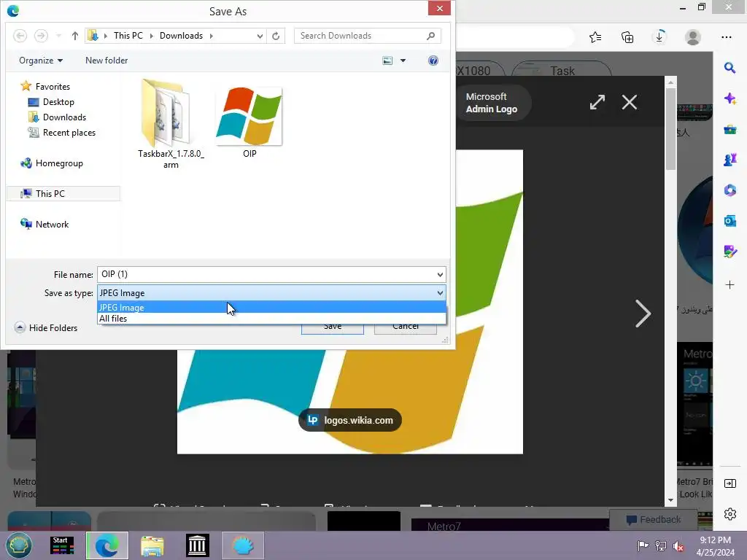
Task: Open File Explorer from taskbar
Action: [x=152, y=545]
